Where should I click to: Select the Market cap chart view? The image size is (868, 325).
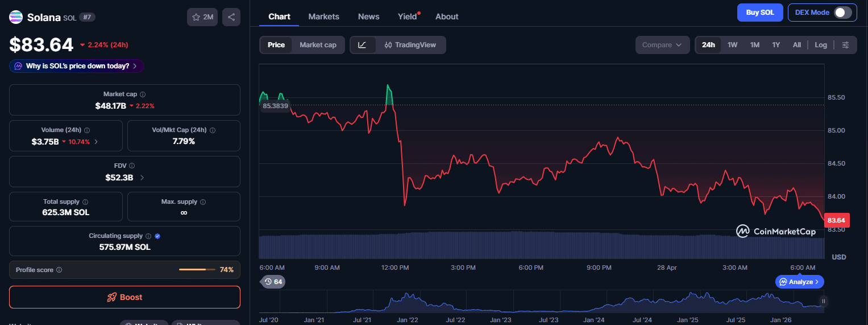tap(318, 45)
